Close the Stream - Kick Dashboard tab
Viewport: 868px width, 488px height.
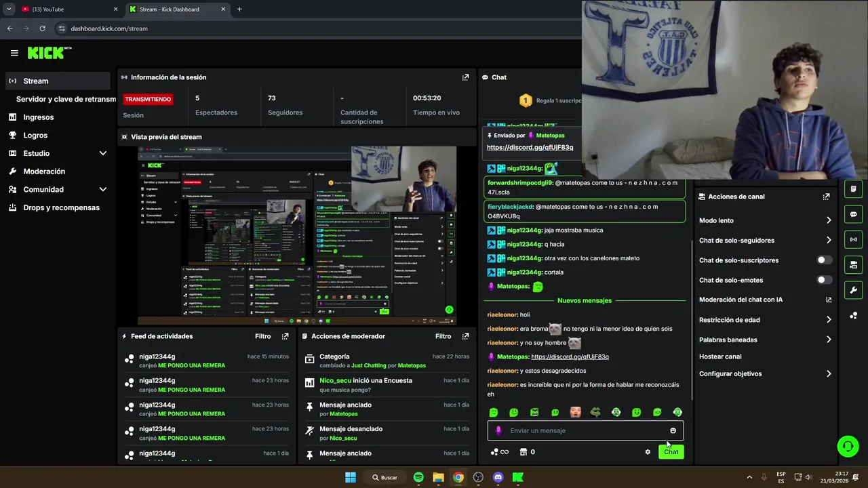(x=223, y=9)
